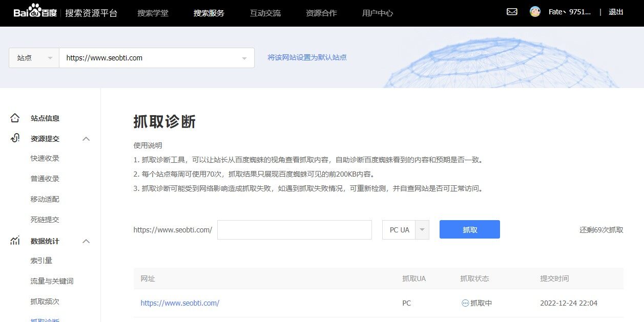
Task: Click the 数据统计 bar chart icon
Action: 15,241
